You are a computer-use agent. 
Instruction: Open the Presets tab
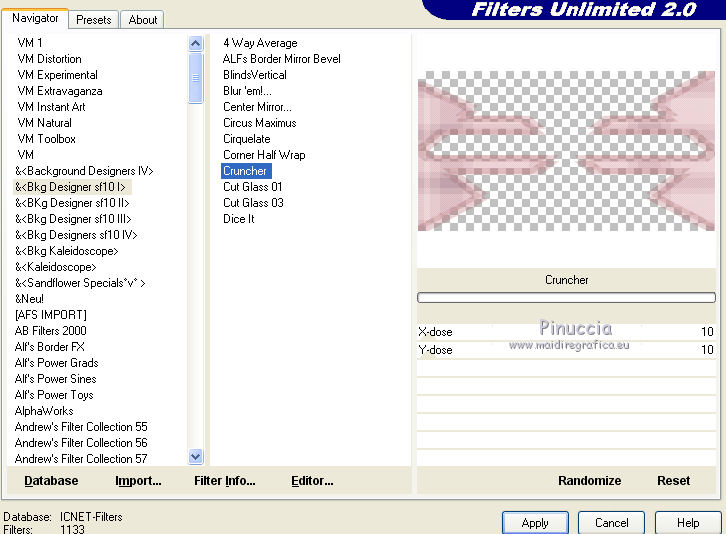(94, 20)
